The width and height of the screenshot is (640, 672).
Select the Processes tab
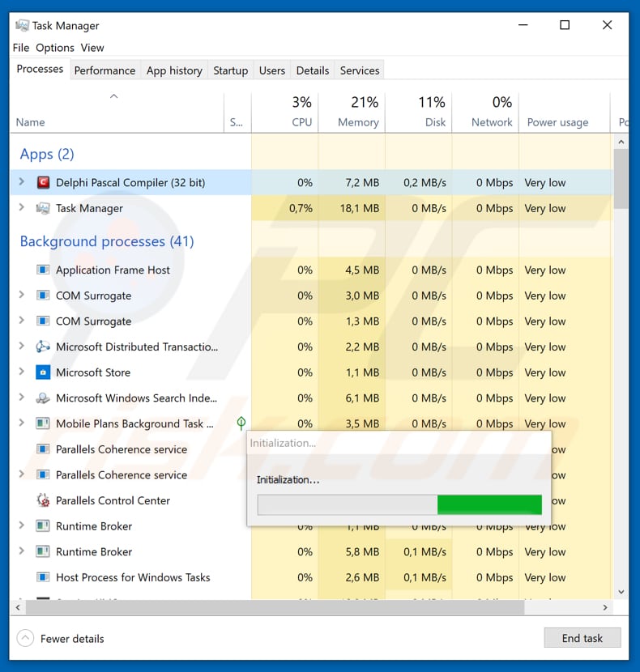coord(40,69)
